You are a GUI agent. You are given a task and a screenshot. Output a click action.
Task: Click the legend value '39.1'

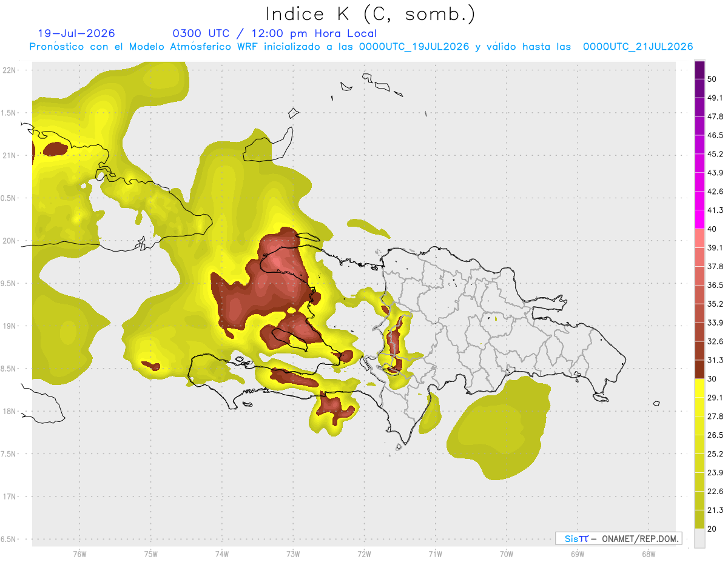[715, 248]
